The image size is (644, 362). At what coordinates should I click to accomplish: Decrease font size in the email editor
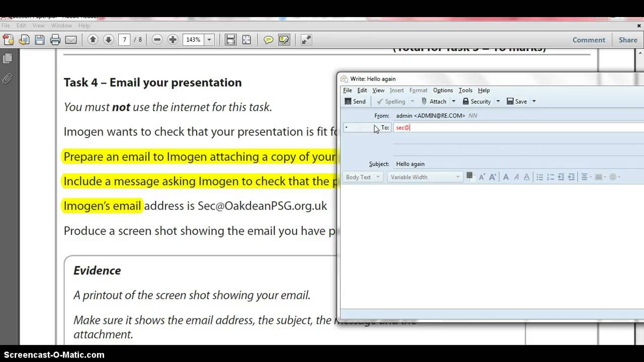coord(481,177)
